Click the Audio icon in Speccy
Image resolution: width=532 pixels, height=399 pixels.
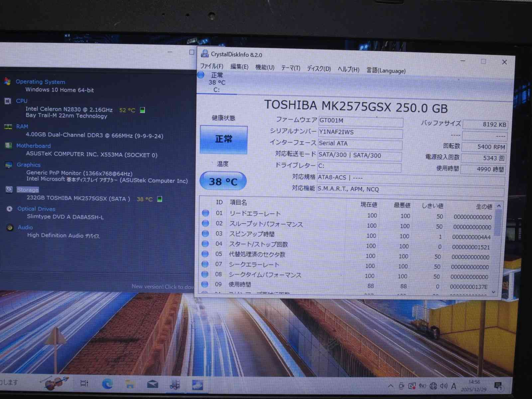coord(9,227)
